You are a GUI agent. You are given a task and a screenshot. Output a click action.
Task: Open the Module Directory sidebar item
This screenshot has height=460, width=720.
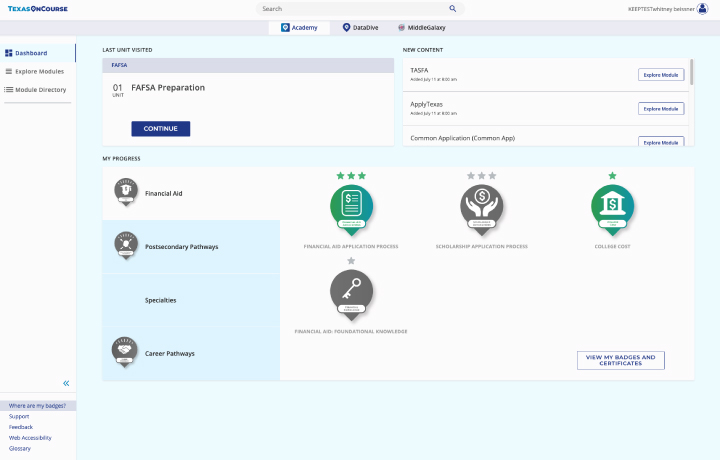tap(40, 90)
